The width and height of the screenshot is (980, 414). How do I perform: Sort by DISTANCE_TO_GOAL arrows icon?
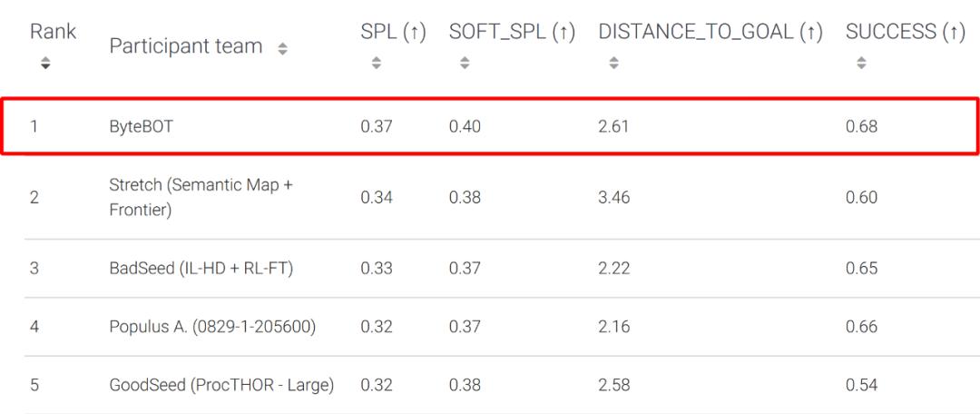tap(613, 64)
